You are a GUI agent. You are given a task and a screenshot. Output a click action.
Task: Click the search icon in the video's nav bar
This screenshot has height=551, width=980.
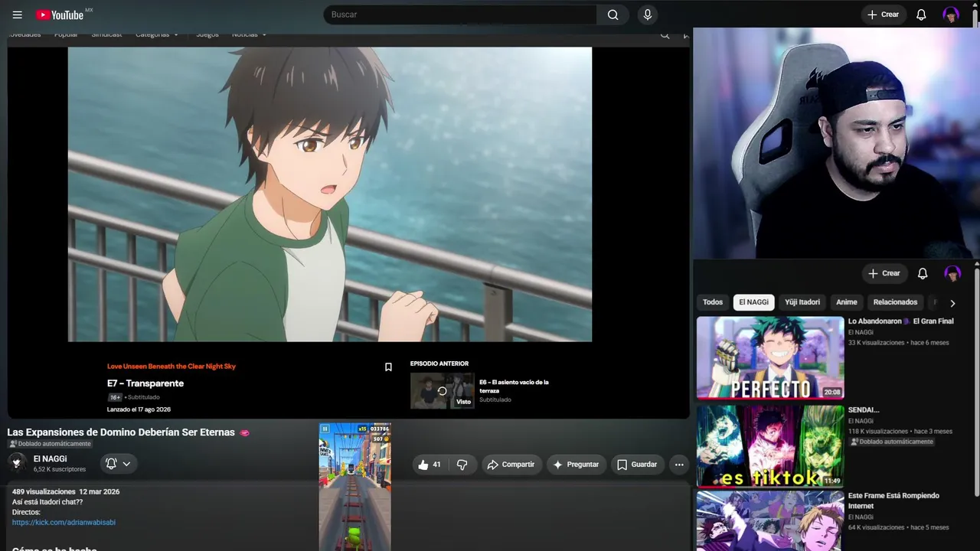coord(665,34)
